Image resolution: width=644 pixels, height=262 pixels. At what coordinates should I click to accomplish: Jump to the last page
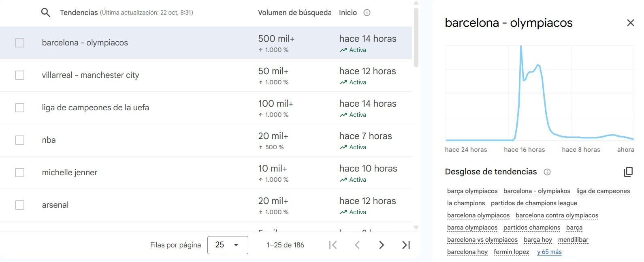click(x=406, y=245)
